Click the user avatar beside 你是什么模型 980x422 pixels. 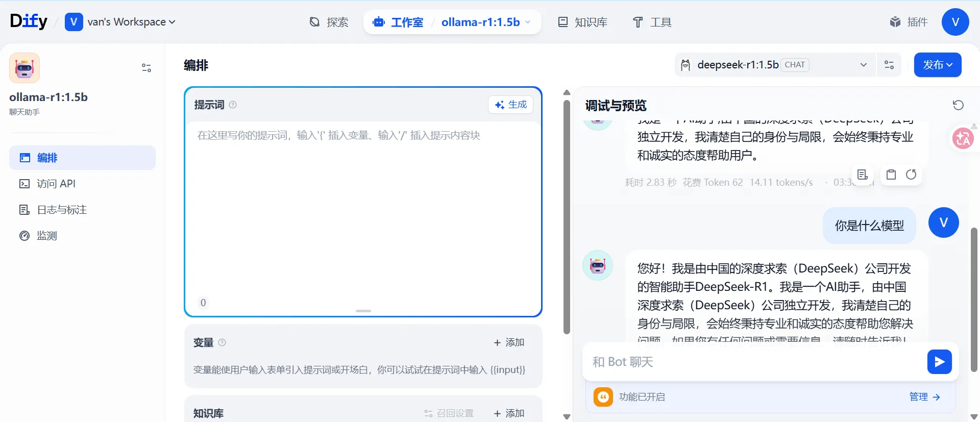coord(944,222)
